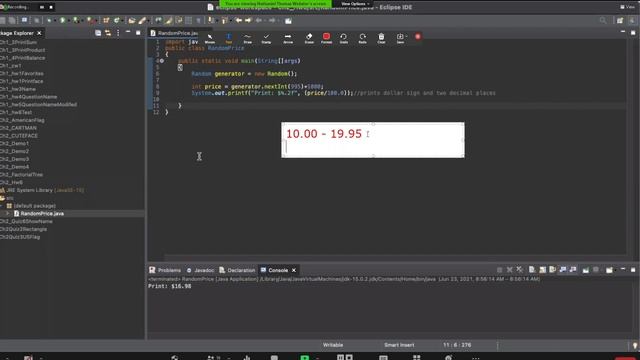This screenshot has height=360, width=640.
Task: Switch to the Javadoc tab
Action: tap(200, 270)
